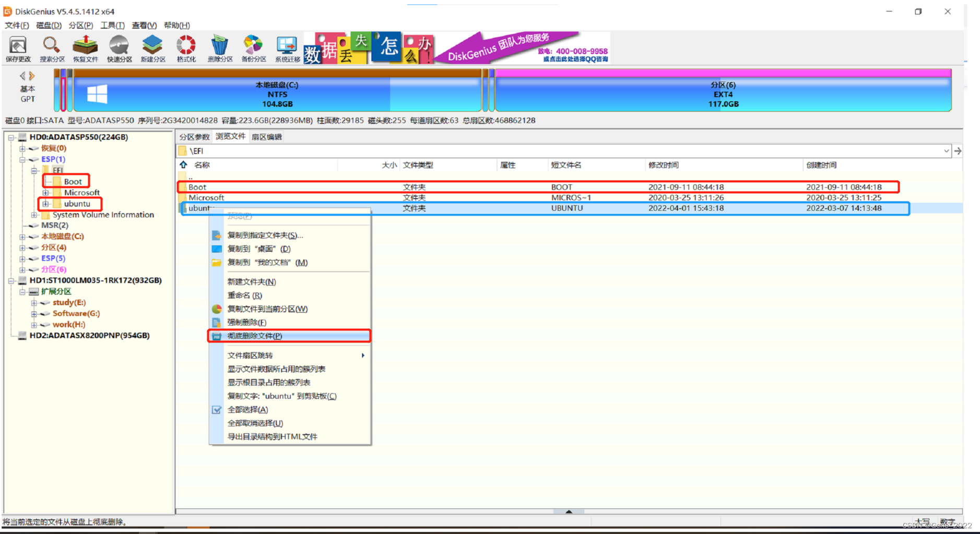Click the Save Changes (保存更改) toolbar icon

coord(18,49)
